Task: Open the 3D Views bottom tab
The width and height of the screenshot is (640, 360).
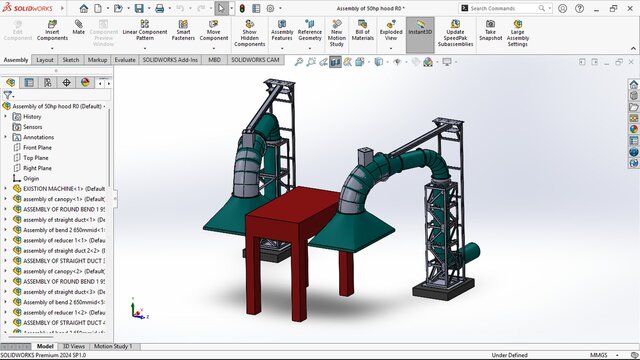Action: coord(73,346)
